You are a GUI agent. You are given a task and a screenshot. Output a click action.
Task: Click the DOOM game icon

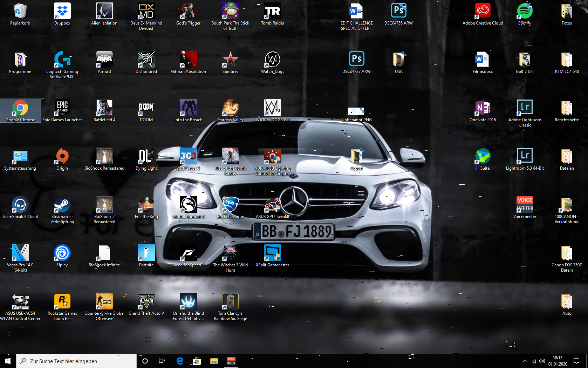[x=146, y=108]
